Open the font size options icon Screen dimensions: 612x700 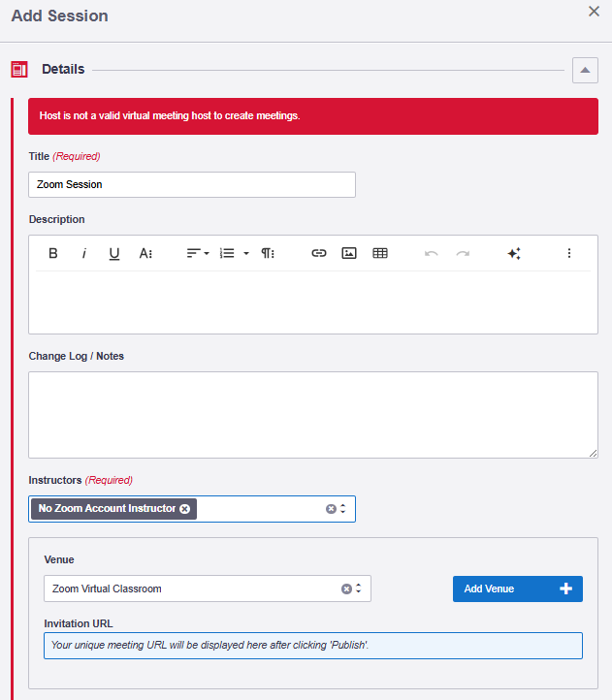click(x=145, y=253)
